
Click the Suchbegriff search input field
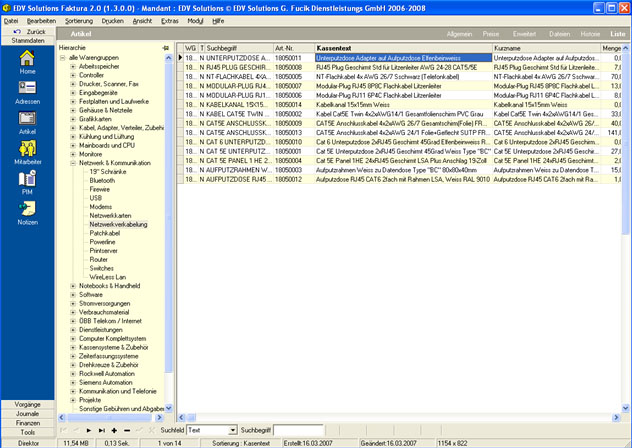[x=300, y=429]
